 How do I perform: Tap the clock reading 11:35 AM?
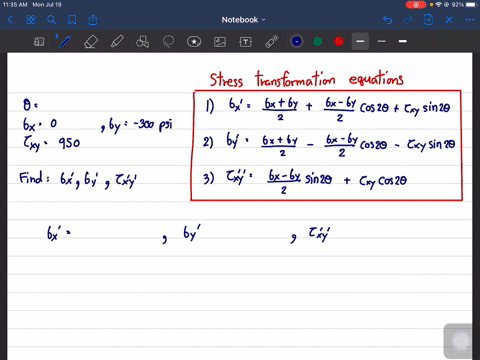point(15,5)
